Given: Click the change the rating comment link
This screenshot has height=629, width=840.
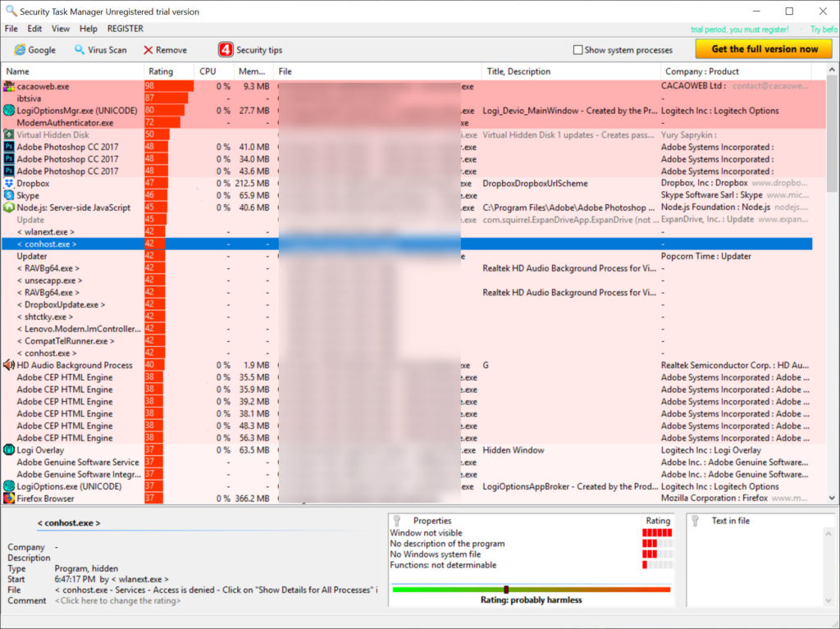Looking at the screenshot, I should [118, 600].
